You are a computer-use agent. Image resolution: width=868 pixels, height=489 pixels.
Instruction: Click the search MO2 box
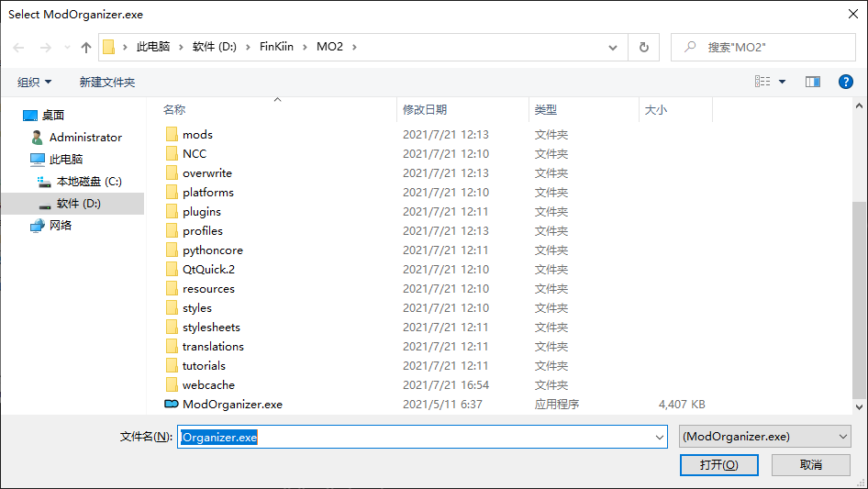coord(763,48)
